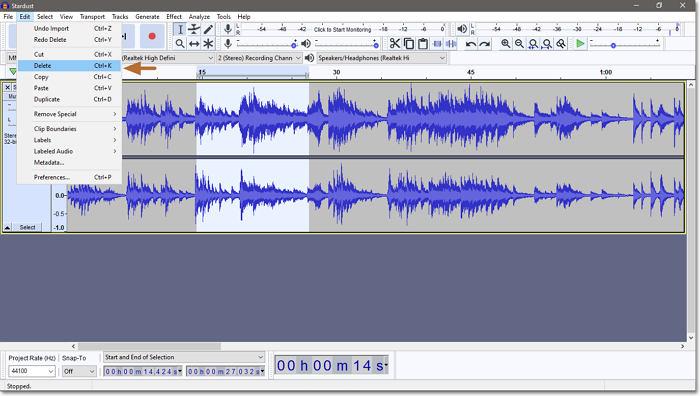This screenshot has width=700, height=396.
Task: Open the File menu
Action: tap(8, 17)
